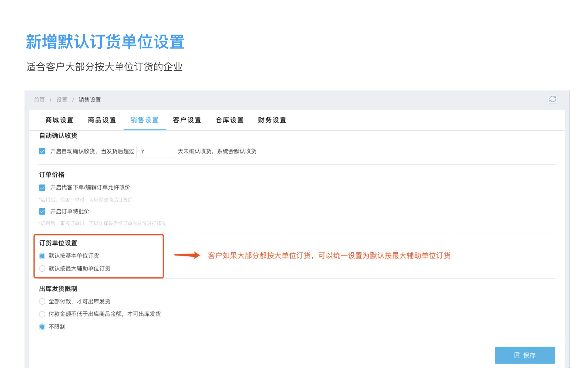Uncheck the 开启自动确认收货 checkbox
Image resolution: width=588 pixels, height=368 pixels.
(x=42, y=151)
